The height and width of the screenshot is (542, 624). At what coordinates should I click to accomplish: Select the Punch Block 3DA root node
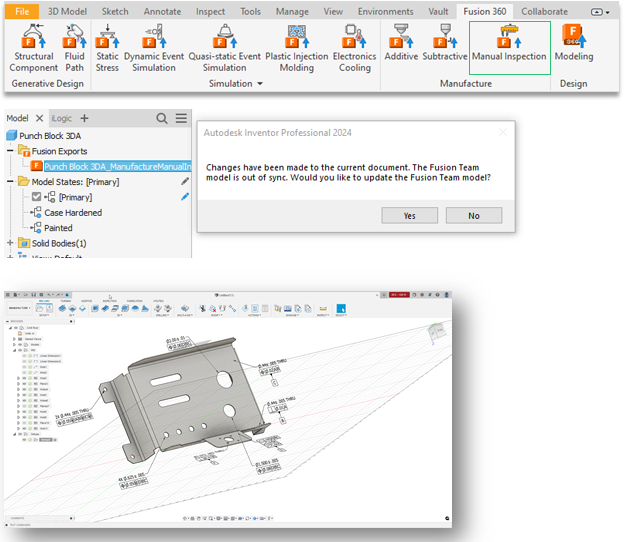pyautogui.click(x=50, y=136)
